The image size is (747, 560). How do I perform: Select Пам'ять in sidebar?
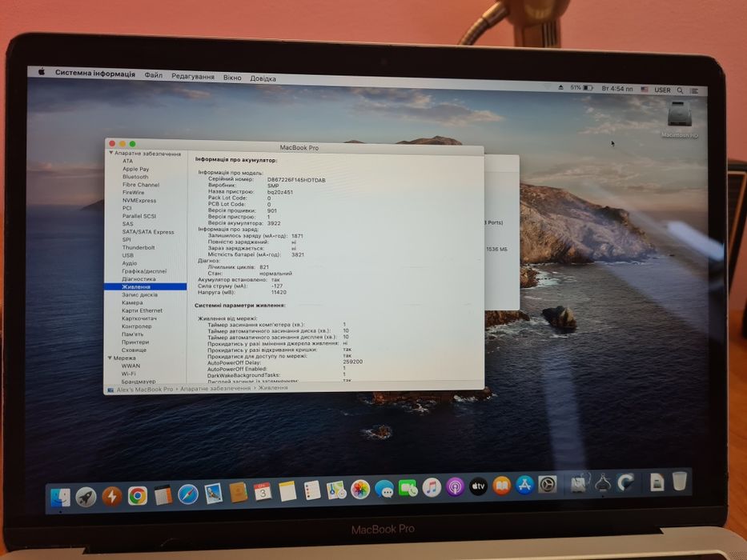[132, 334]
